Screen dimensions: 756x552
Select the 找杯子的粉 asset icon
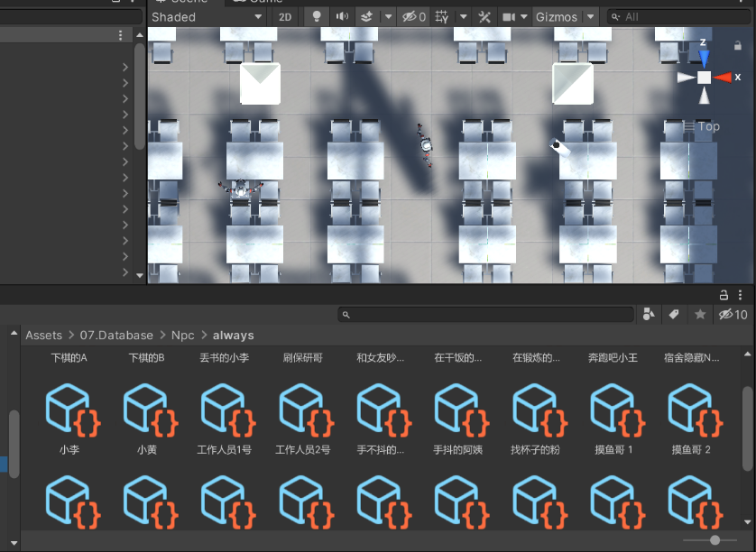pyautogui.click(x=539, y=409)
